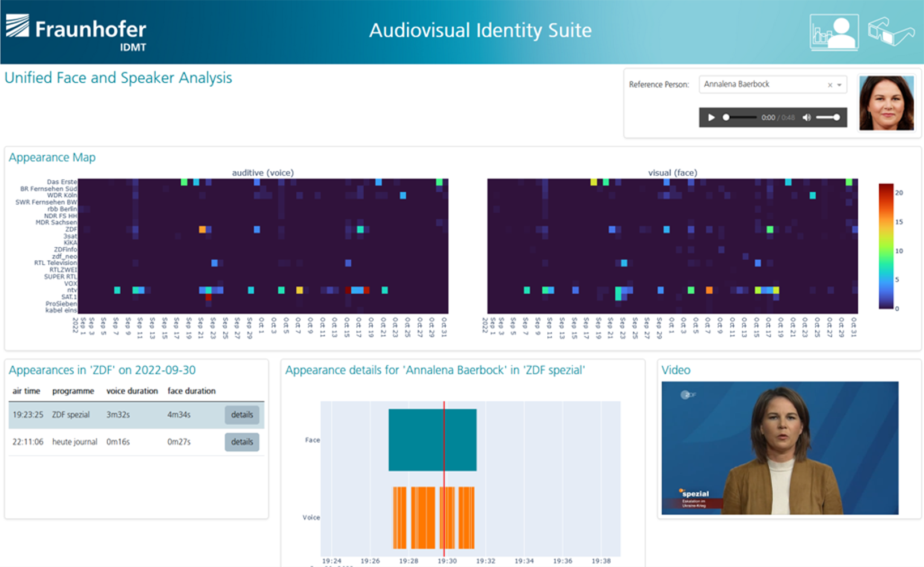Click the first orange Voice segment block

tap(400, 518)
